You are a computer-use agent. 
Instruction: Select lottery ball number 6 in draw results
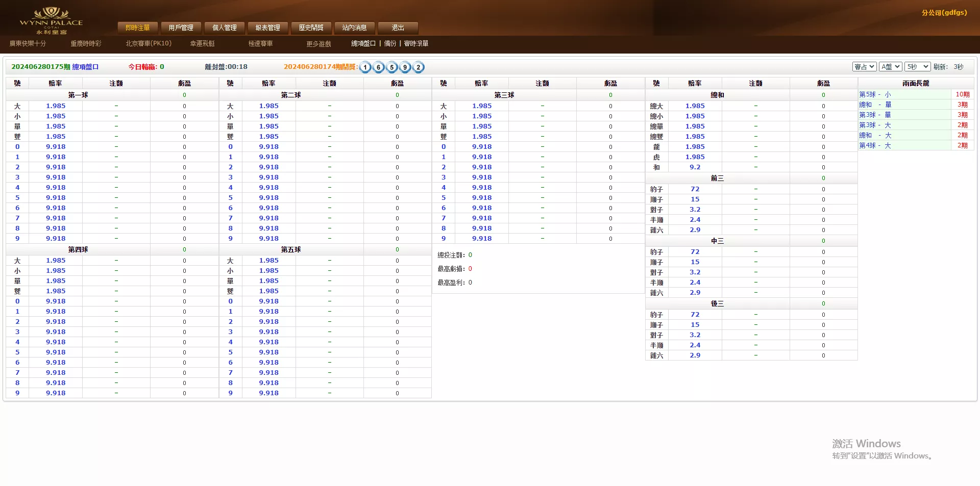coord(378,67)
